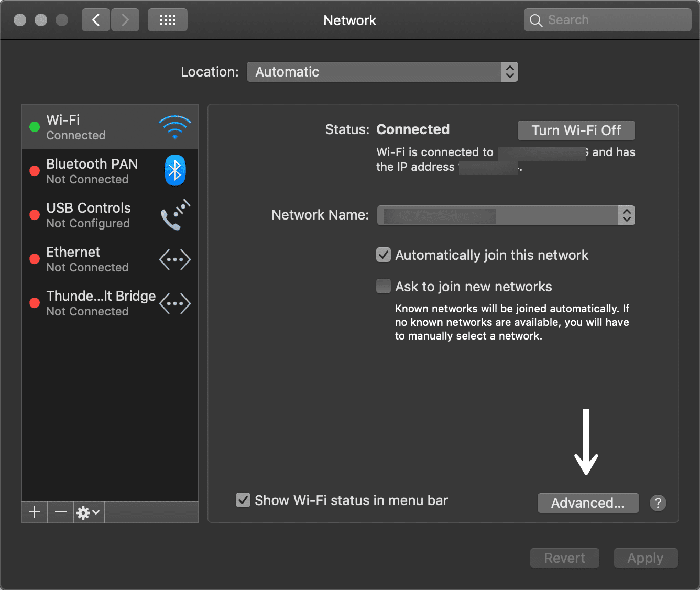Select the USB Controls phone icon
700x590 pixels.
pyautogui.click(x=174, y=214)
